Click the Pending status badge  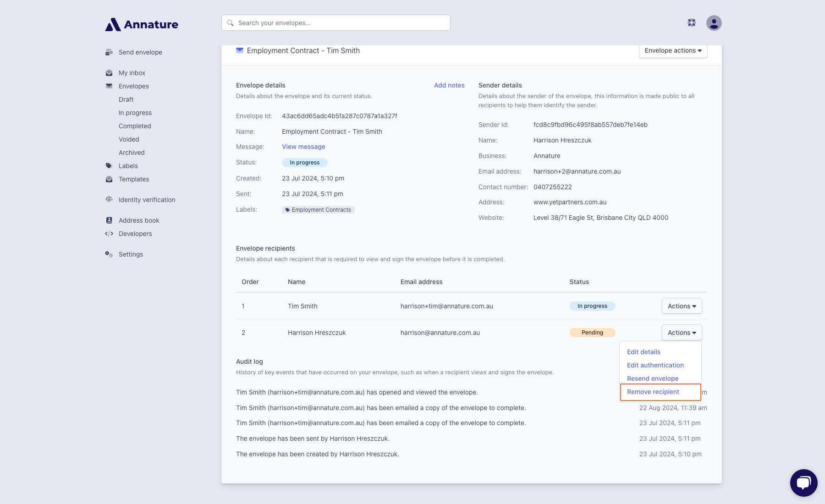(592, 333)
